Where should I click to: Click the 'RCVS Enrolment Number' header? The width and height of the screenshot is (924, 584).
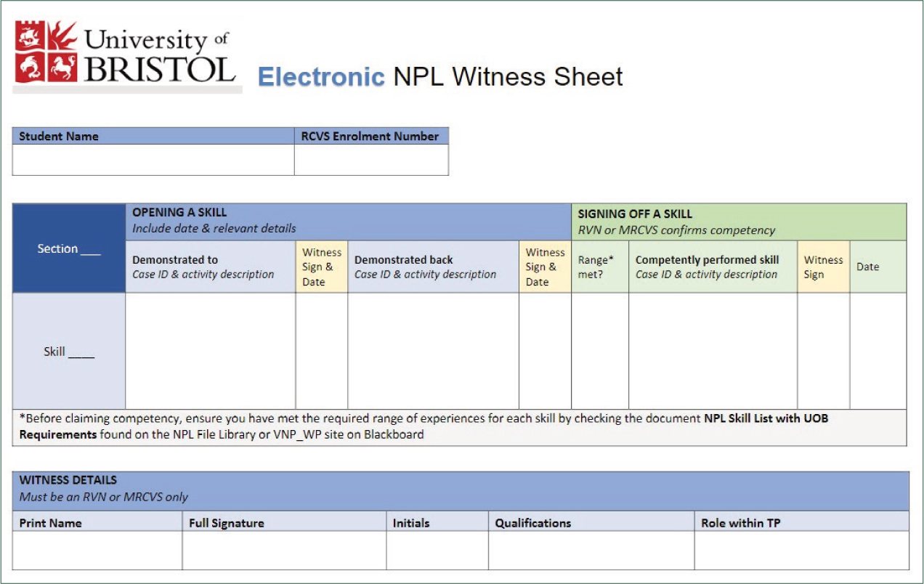click(370, 136)
